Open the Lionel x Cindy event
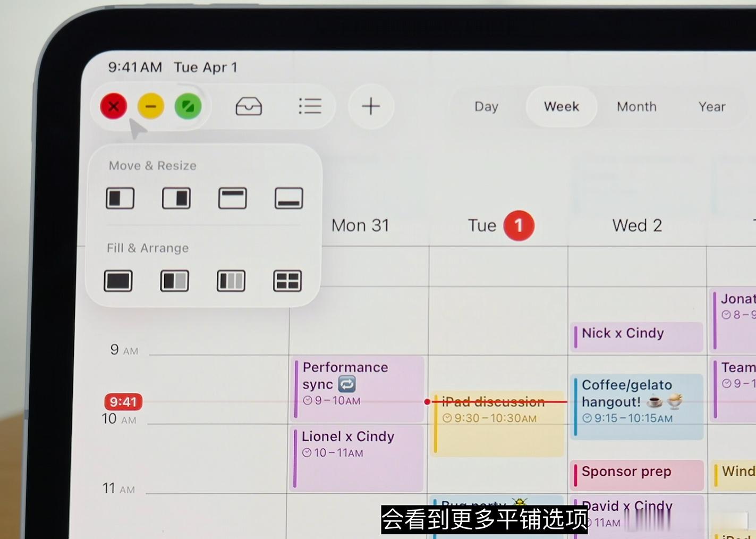The width and height of the screenshot is (756, 539). coord(358,458)
